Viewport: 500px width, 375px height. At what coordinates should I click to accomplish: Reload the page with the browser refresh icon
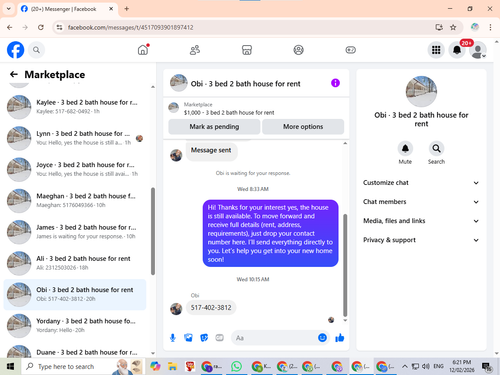point(41,27)
